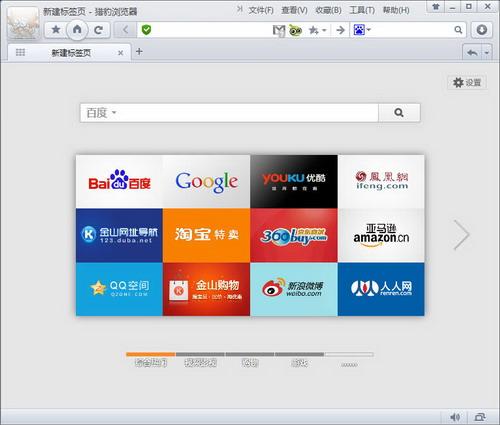Reload the page with refresh icon
This screenshot has height=425, width=500.
pos(99,30)
